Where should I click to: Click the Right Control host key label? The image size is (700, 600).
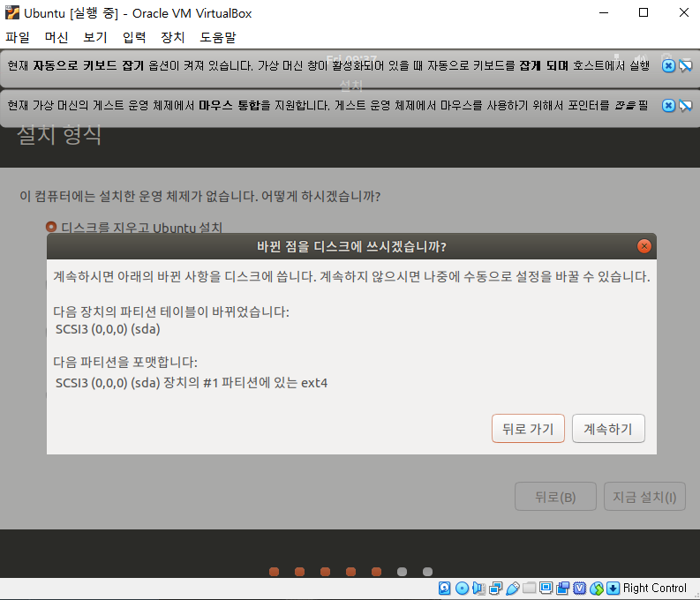point(654,589)
